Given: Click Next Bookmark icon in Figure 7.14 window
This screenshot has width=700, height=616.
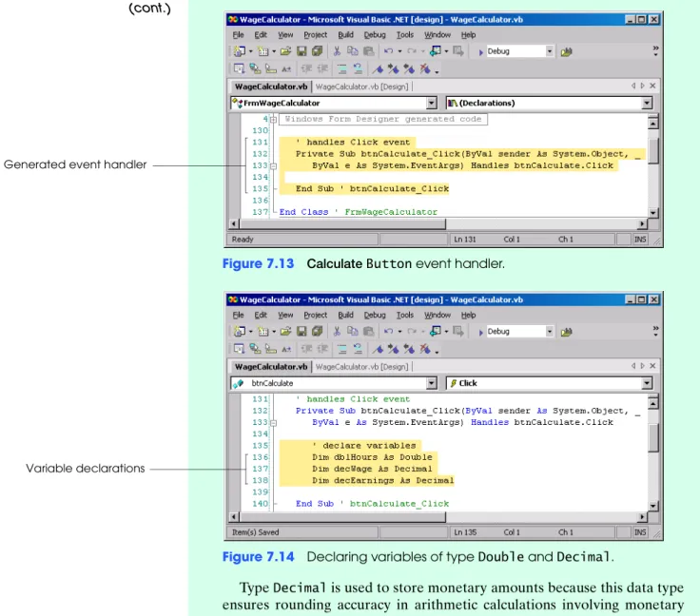Looking at the screenshot, I should 394,349.
